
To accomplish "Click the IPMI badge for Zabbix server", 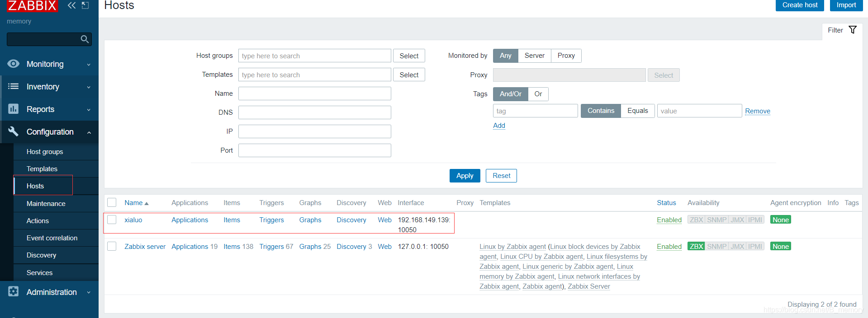I will pyautogui.click(x=755, y=247).
